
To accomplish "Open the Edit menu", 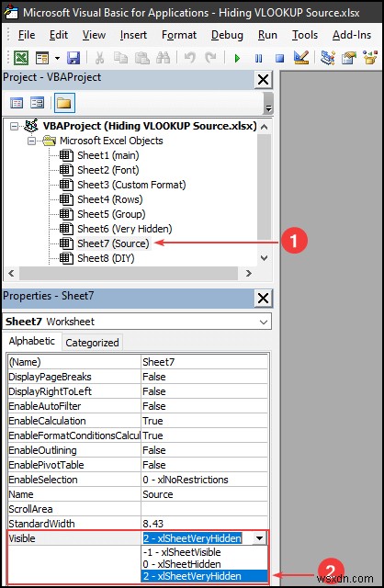I will 59,35.
